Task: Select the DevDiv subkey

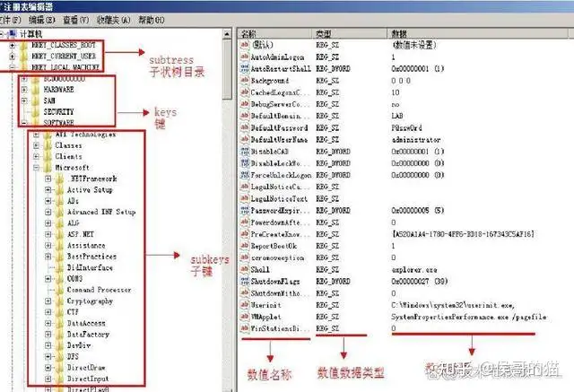Action: 79,345
